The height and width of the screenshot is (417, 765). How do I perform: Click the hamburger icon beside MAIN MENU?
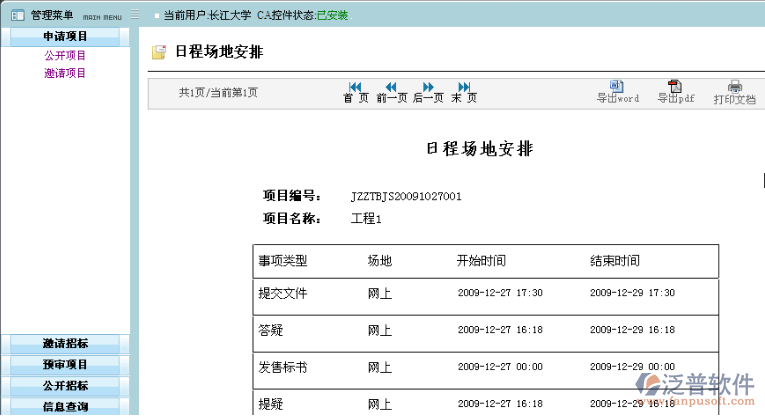click(x=134, y=16)
